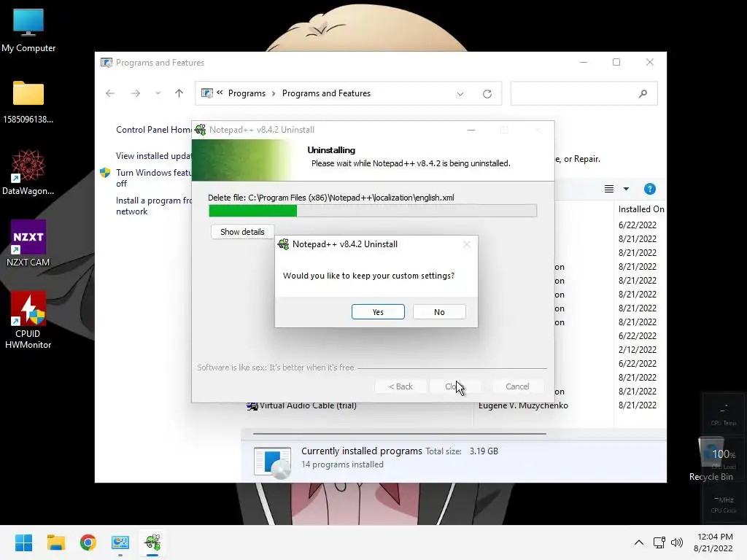Click the horizontal scrollbar in program list
747x560 pixels.
pyautogui.click(x=399, y=434)
